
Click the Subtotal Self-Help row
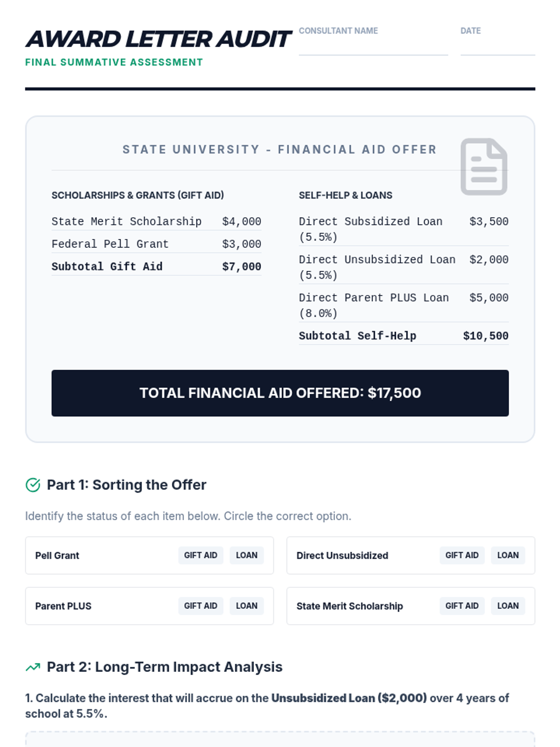[403, 336]
